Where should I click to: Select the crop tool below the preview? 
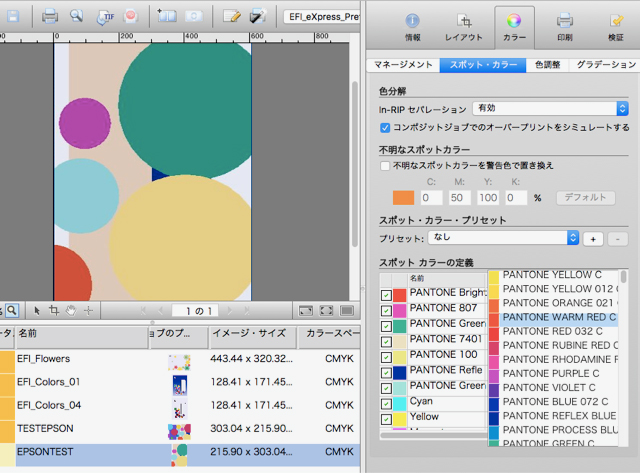click(x=54, y=311)
